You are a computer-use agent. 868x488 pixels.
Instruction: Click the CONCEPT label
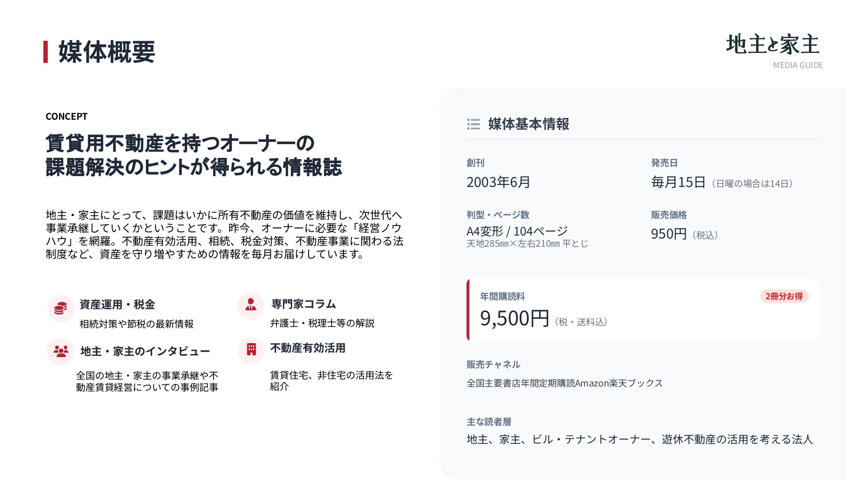(x=66, y=116)
